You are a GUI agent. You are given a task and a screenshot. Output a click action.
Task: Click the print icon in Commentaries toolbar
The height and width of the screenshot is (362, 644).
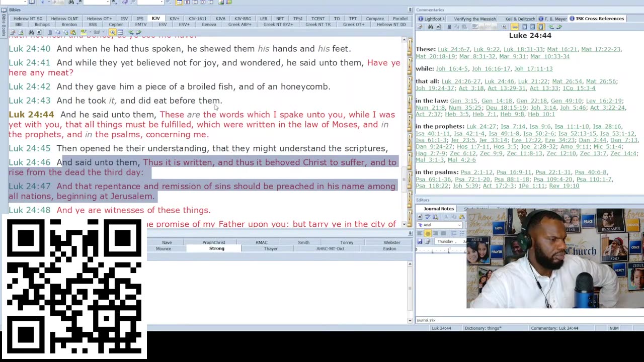[x=420, y=27]
